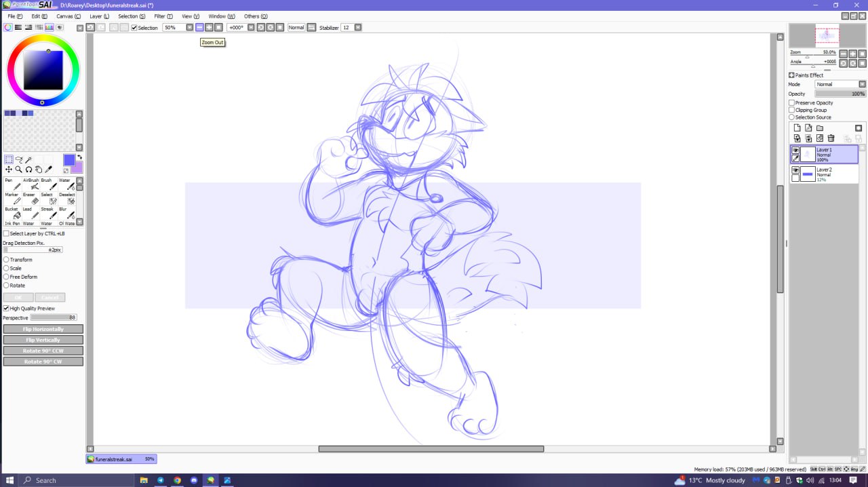Image resolution: width=868 pixels, height=487 pixels.
Task: Open the Layer menu
Action: (x=99, y=16)
